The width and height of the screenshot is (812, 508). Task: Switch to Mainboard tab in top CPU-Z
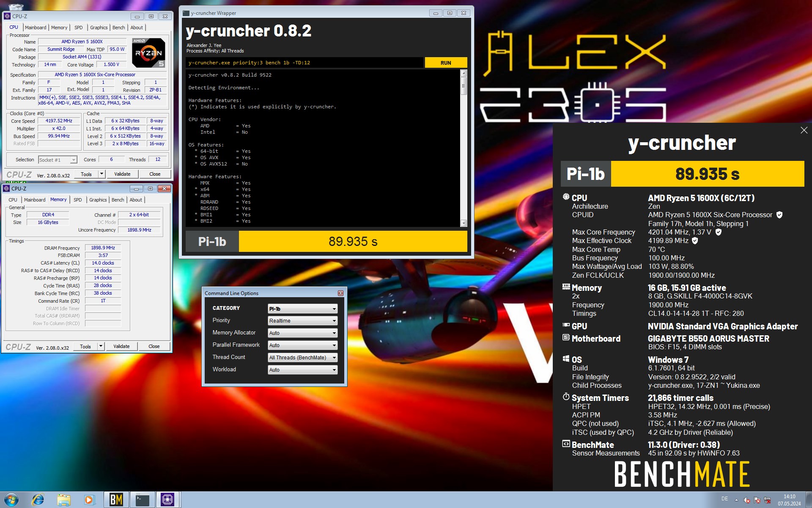click(x=36, y=28)
